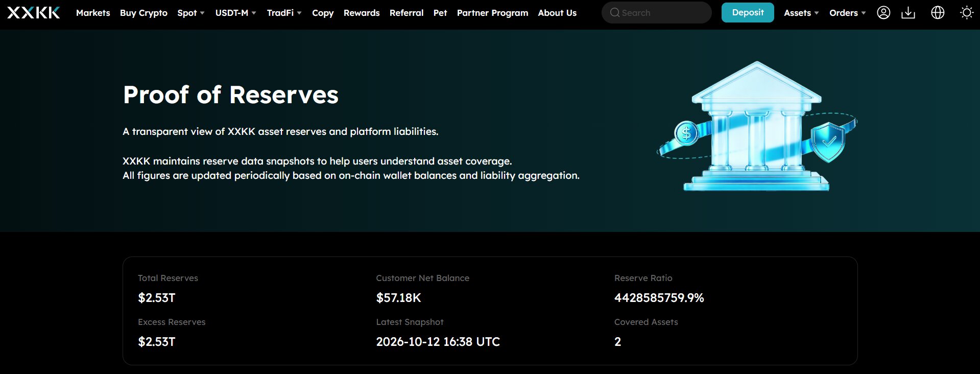The image size is (980, 374).
Task: Click the Deposit button
Action: click(748, 12)
